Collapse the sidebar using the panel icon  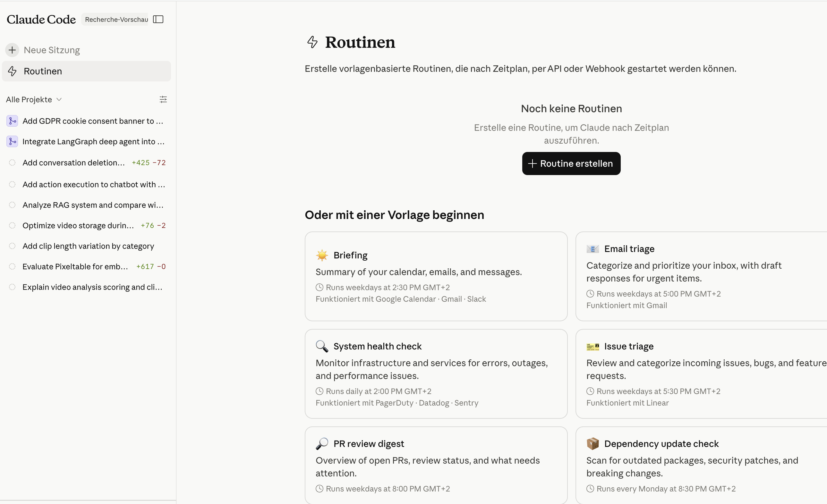158,19
